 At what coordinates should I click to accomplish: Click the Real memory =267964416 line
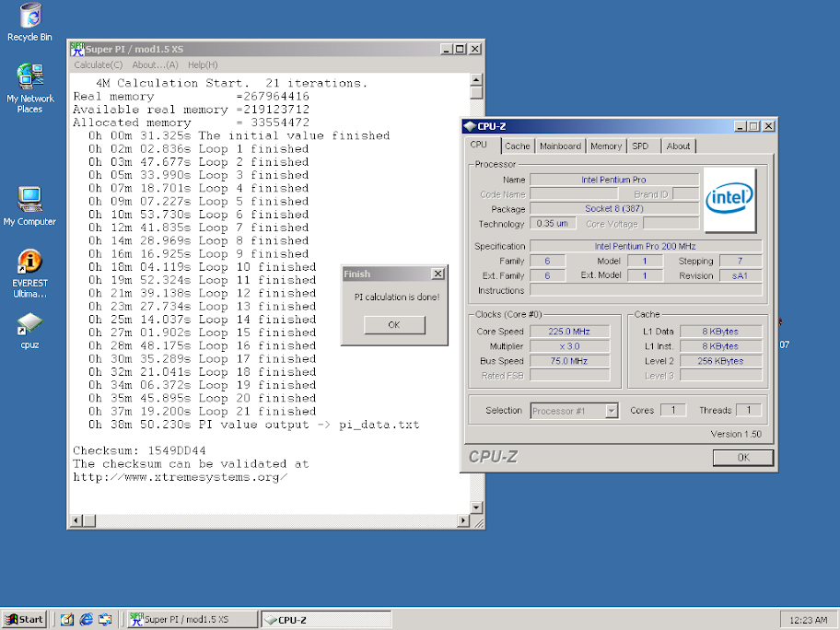click(192, 97)
